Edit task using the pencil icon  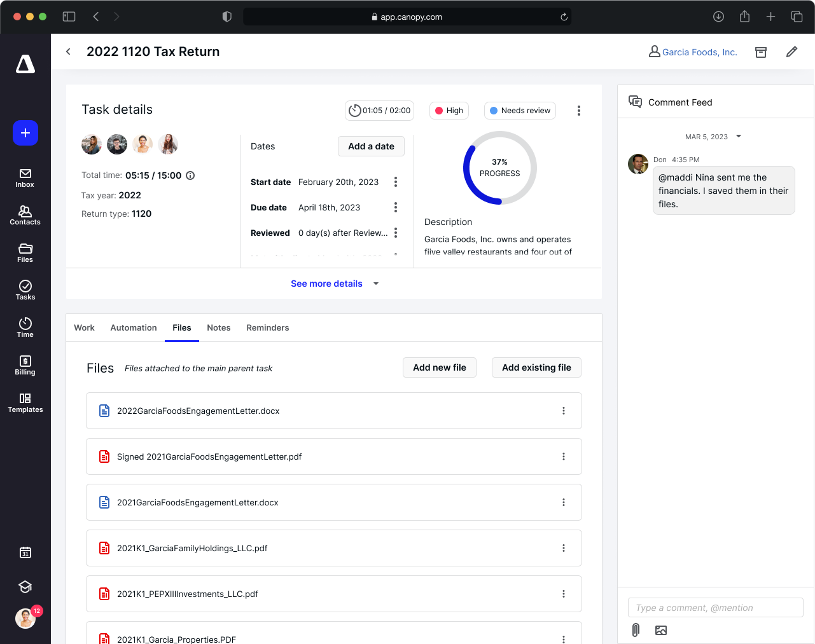791,52
